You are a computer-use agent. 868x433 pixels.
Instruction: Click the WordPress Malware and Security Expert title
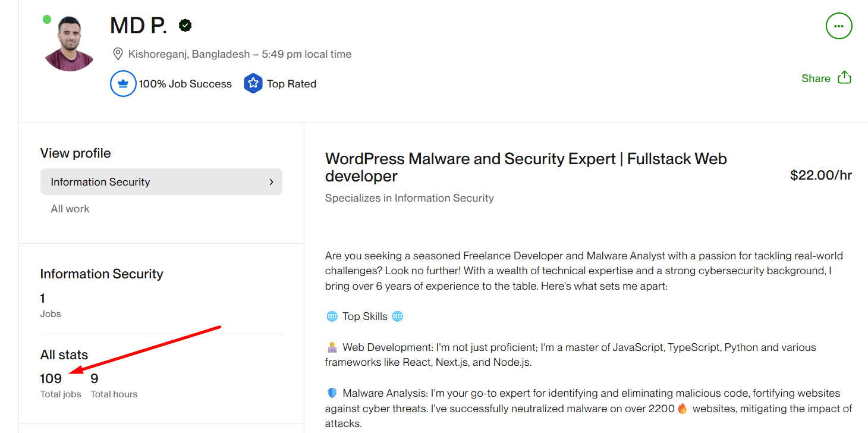pos(526,158)
